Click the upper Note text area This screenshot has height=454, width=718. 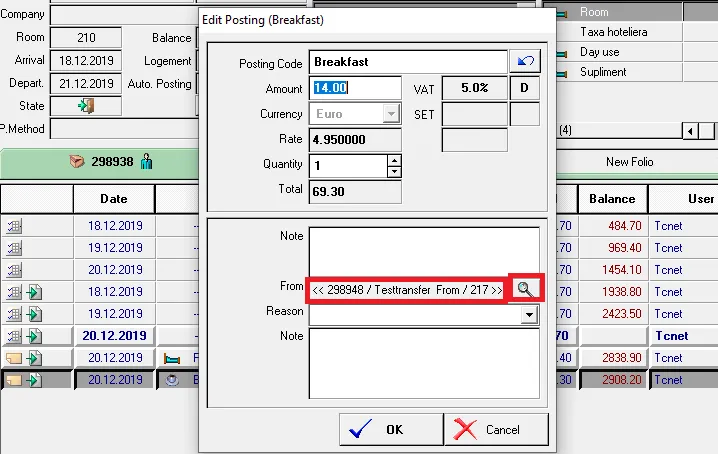[x=424, y=251]
